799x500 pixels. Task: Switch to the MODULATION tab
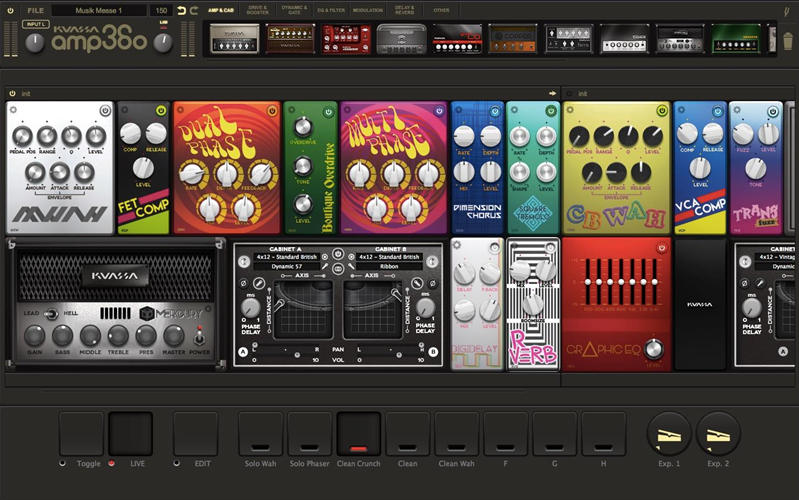coord(368,10)
